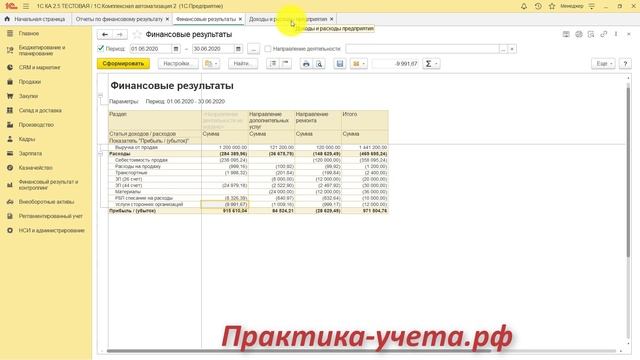Switch to Отчеты по финансовому результату tab
The image size is (640, 360).
(x=119, y=19)
